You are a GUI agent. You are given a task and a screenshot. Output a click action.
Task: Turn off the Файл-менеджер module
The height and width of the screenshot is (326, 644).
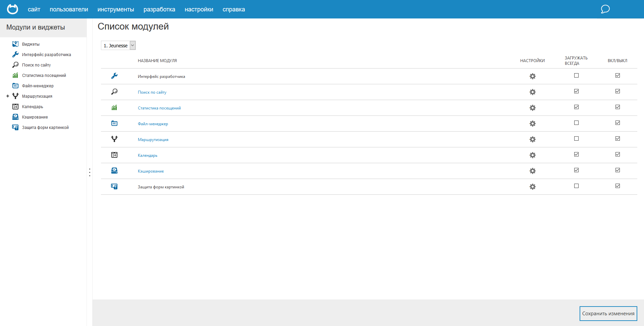coord(618,123)
